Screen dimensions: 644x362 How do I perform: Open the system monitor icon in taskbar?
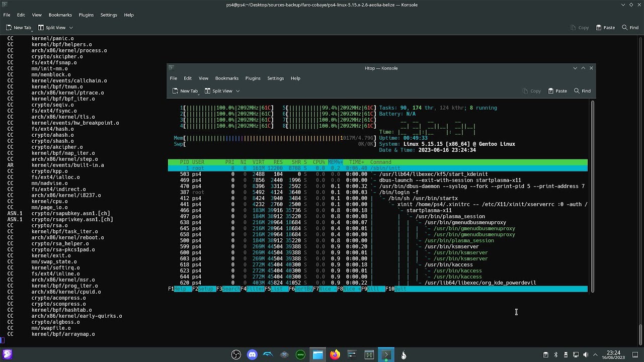pyautogui.click(x=369, y=355)
